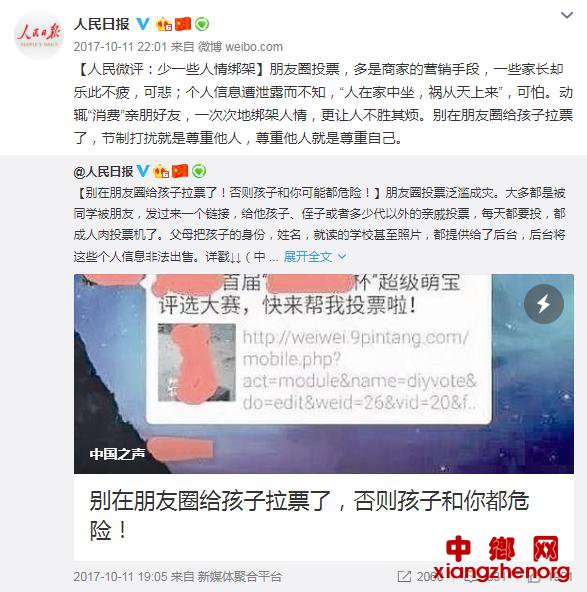Open the article preview image
The height and width of the screenshot is (592, 587).
(324, 374)
